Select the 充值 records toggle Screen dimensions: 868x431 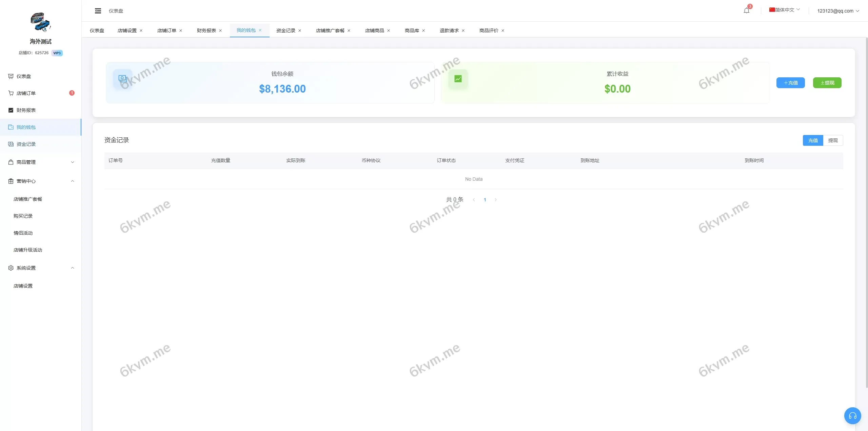click(813, 140)
